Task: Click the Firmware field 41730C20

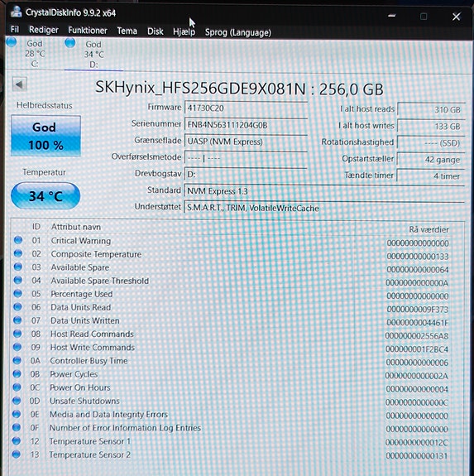Action: [246, 108]
